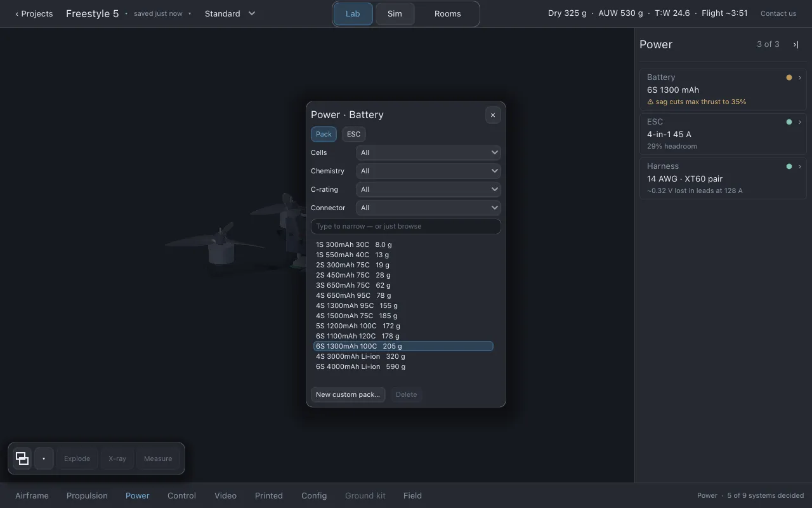
Task: Open the Connector filter dropdown
Action: tap(428, 208)
